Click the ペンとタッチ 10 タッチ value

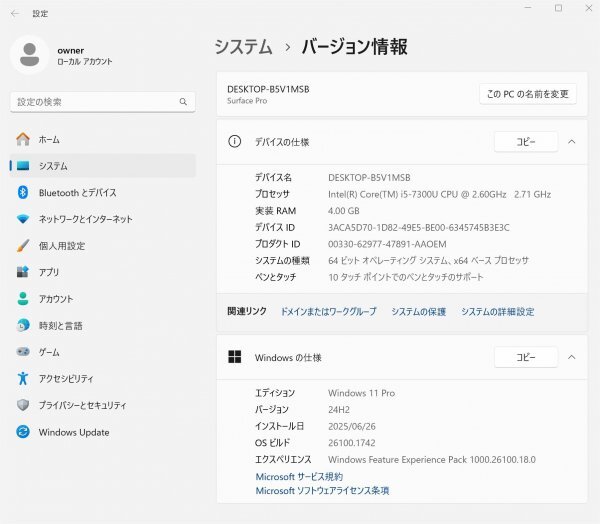[x=406, y=277]
